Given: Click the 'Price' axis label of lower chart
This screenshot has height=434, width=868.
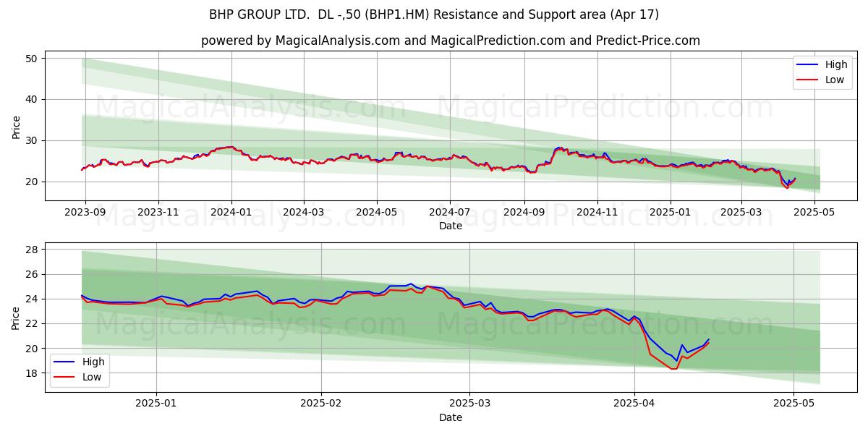Looking at the screenshot, I should tap(16, 317).
